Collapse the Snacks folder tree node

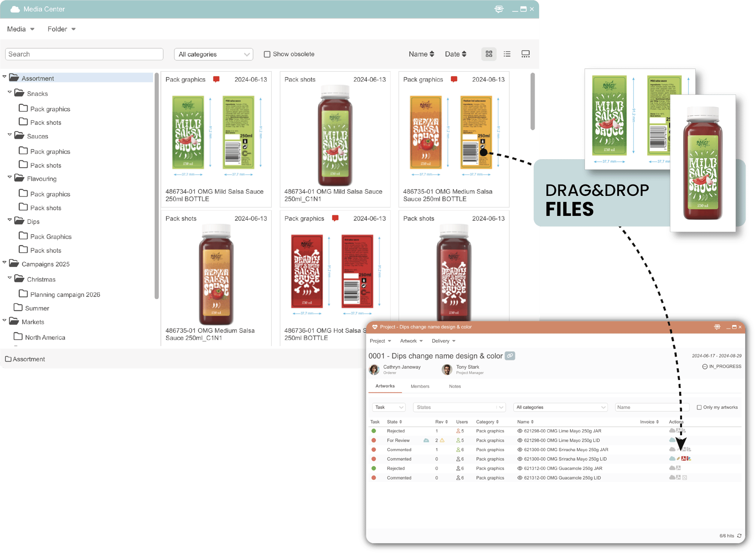tap(9, 92)
